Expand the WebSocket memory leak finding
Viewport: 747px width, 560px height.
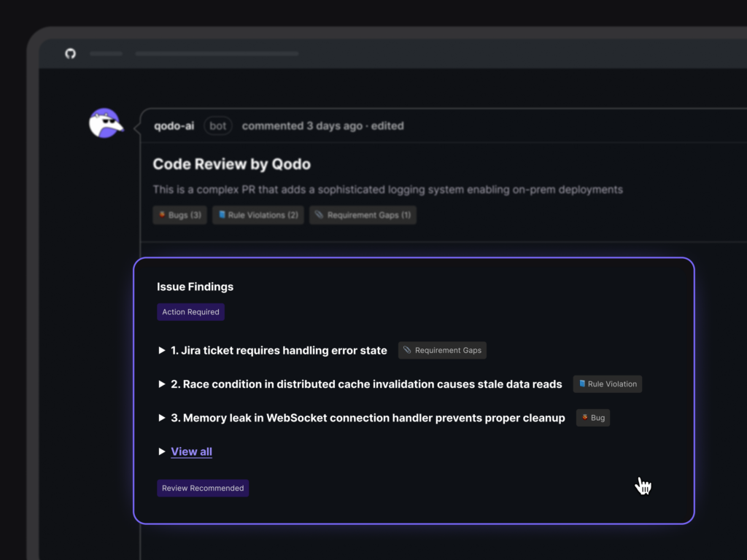click(162, 419)
